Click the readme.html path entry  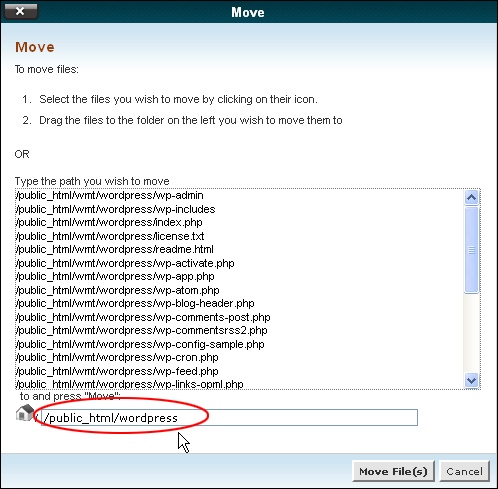coord(115,249)
